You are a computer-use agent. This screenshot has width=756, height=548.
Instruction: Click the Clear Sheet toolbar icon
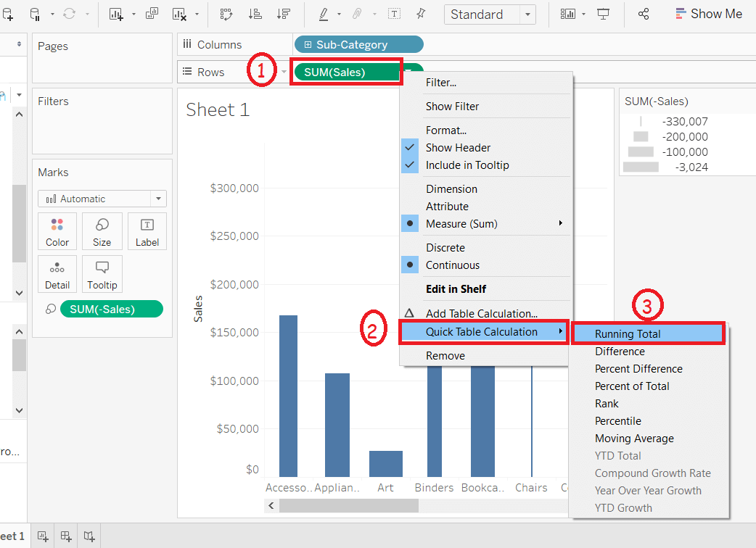click(179, 14)
